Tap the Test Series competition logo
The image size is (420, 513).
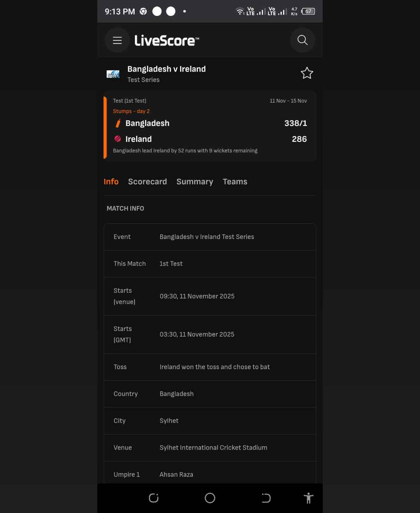113,74
